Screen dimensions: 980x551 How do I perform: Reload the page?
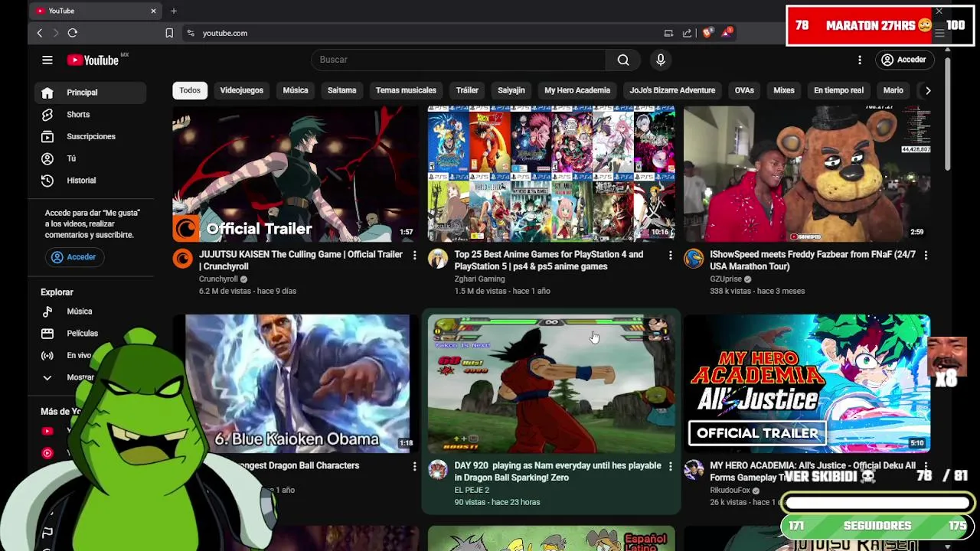[x=73, y=33]
